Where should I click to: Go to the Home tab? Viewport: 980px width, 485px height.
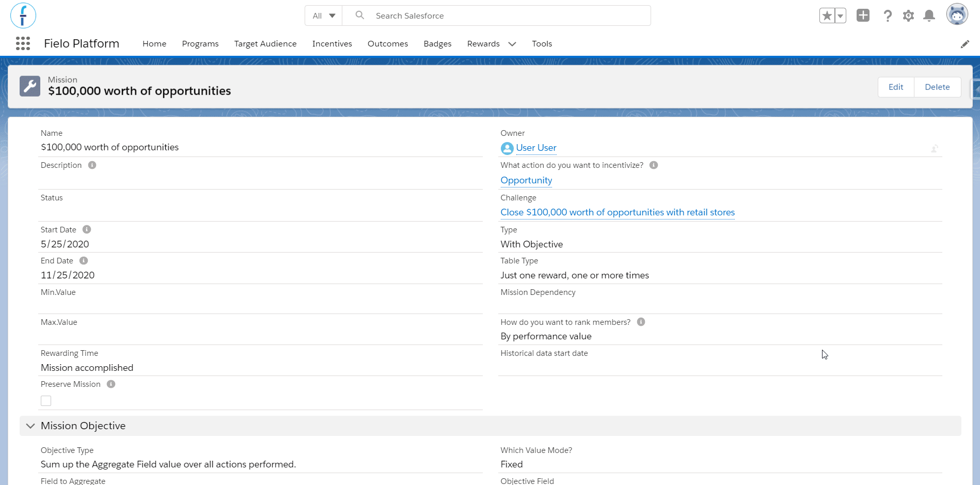(x=154, y=44)
